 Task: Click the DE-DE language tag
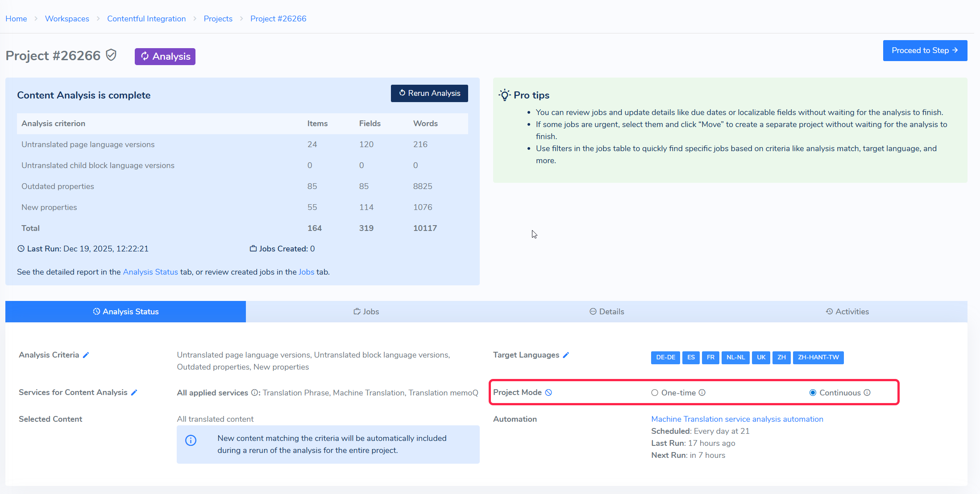click(665, 358)
